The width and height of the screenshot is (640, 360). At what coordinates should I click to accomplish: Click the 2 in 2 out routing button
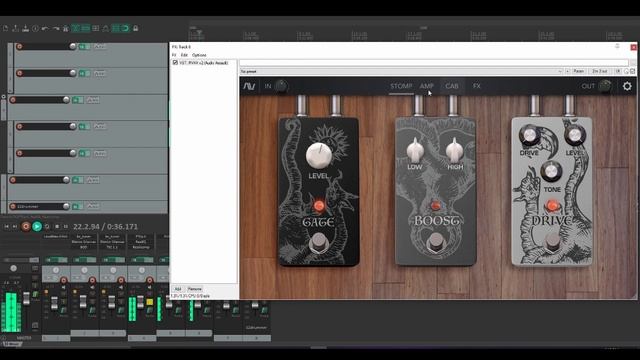[x=600, y=71]
